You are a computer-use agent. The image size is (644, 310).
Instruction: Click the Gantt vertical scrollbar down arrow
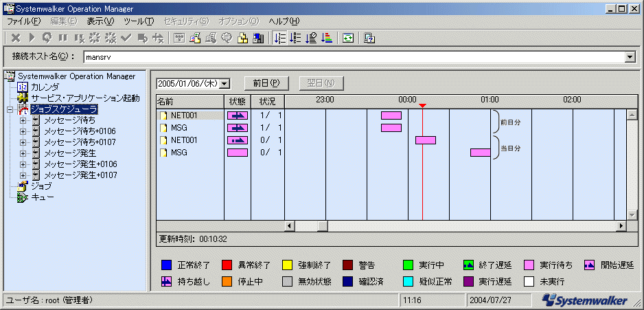[x=632, y=215]
